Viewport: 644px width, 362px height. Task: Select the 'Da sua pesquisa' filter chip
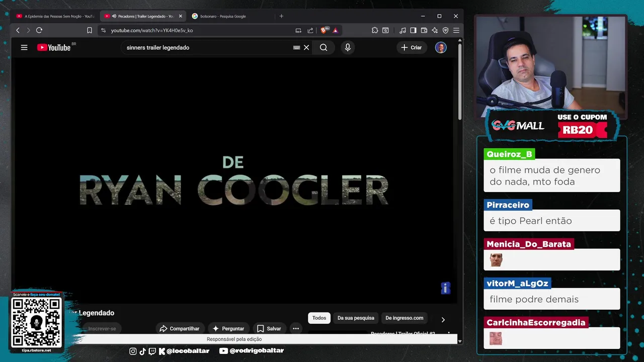pos(356,318)
